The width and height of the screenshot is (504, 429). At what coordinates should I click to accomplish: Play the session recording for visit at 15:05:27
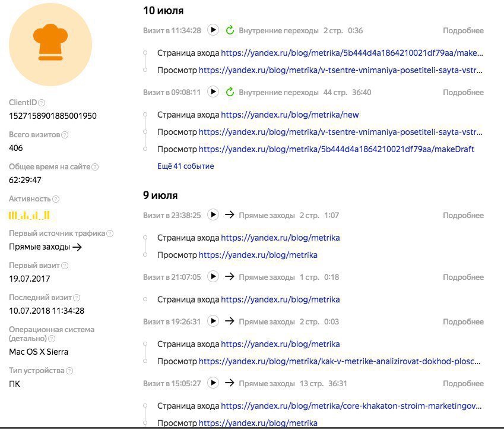coord(213,383)
